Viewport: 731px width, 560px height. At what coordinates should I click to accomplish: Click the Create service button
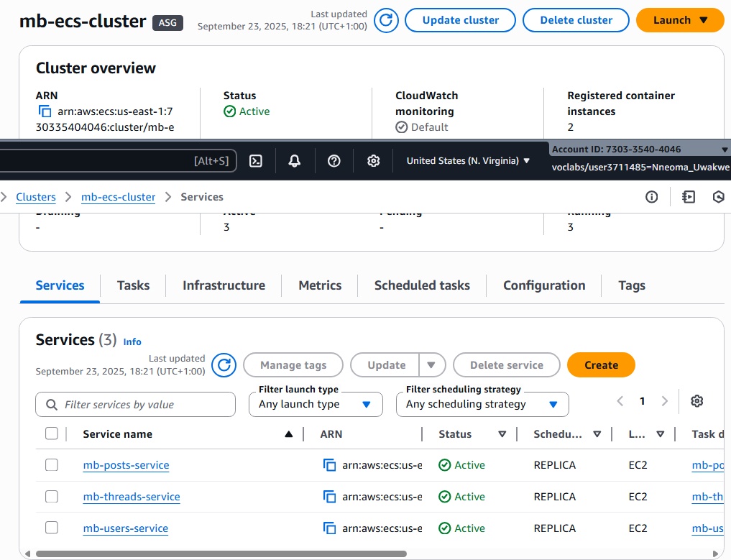pos(601,365)
